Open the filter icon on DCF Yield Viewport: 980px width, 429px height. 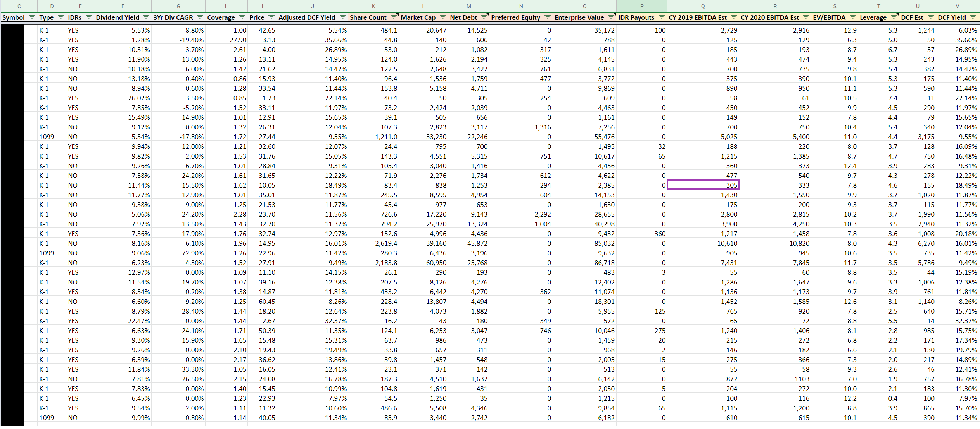coord(973,17)
